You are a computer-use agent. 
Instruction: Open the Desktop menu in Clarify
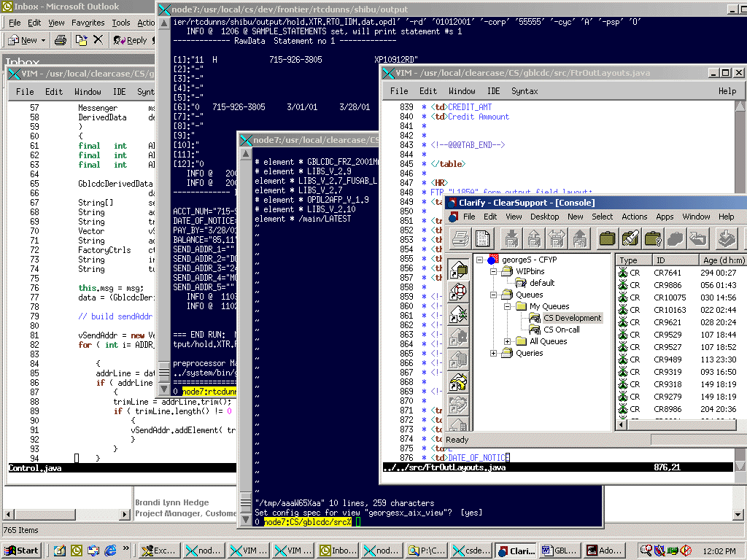pos(544,217)
